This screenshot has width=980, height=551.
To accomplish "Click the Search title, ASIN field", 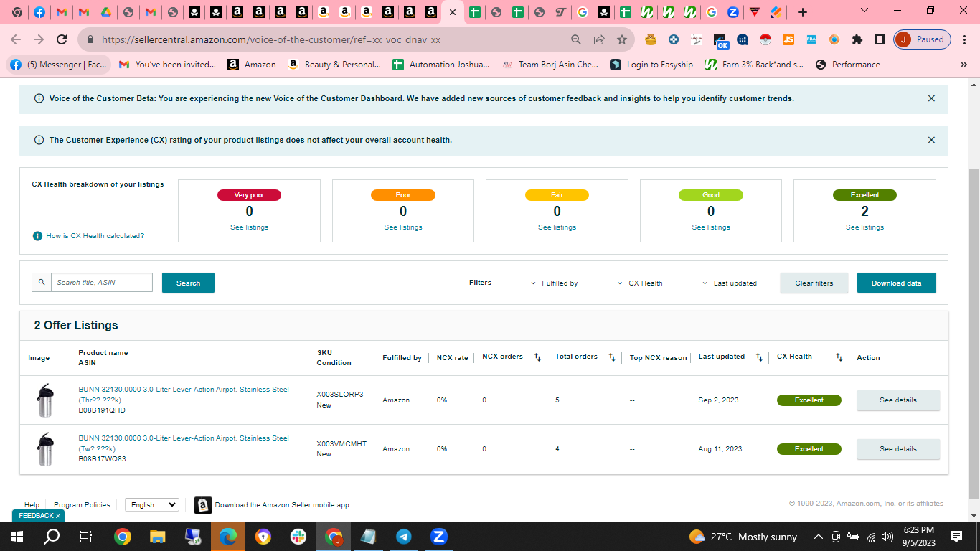I will [102, 283].
